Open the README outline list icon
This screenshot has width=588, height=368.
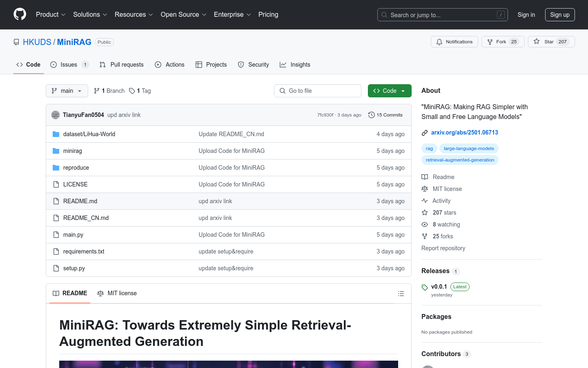(x=401, y=294)
